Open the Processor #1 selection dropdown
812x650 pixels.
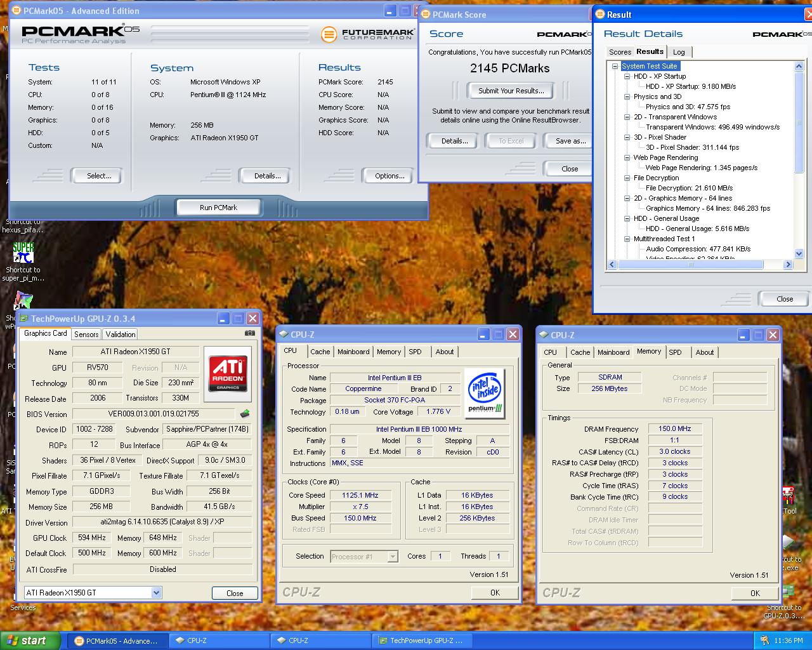(393, 557)
